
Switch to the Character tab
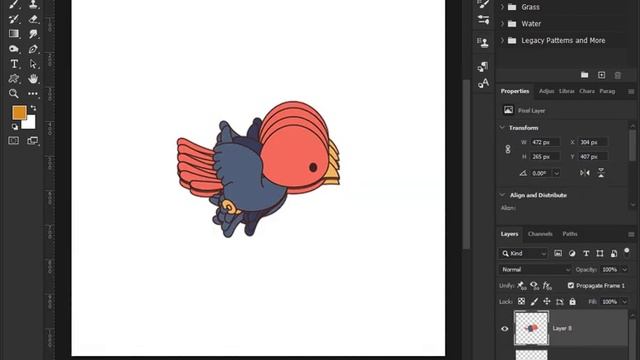[587, 91]
